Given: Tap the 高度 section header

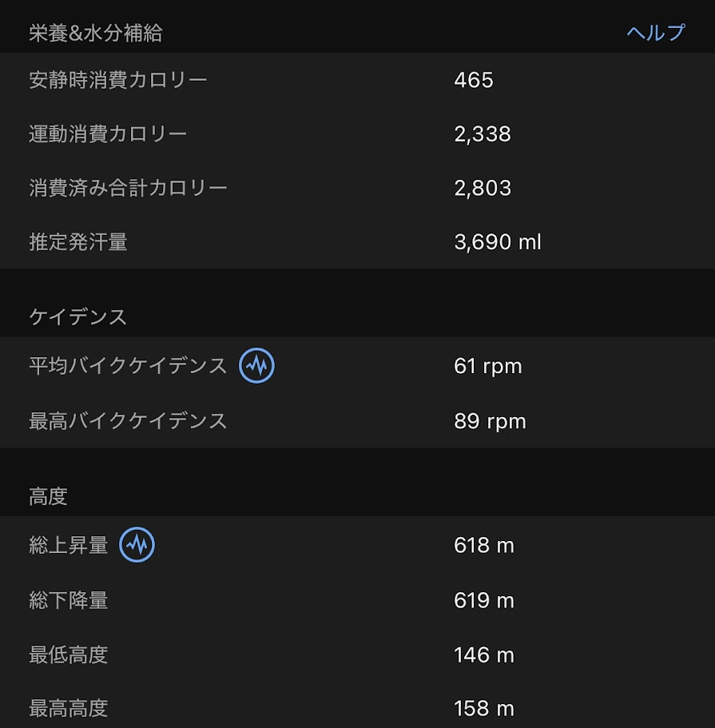Looking at the screenshot, I should tap(48, 497).
